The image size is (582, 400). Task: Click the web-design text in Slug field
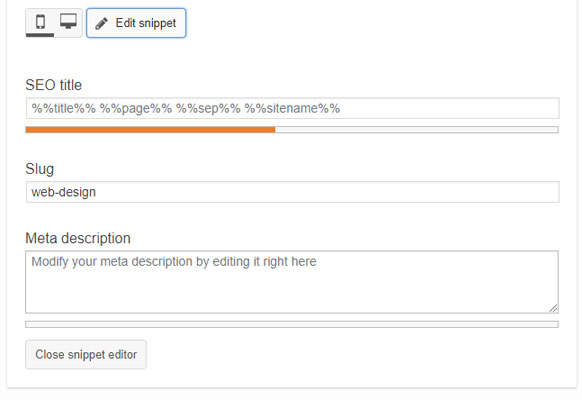63,192
